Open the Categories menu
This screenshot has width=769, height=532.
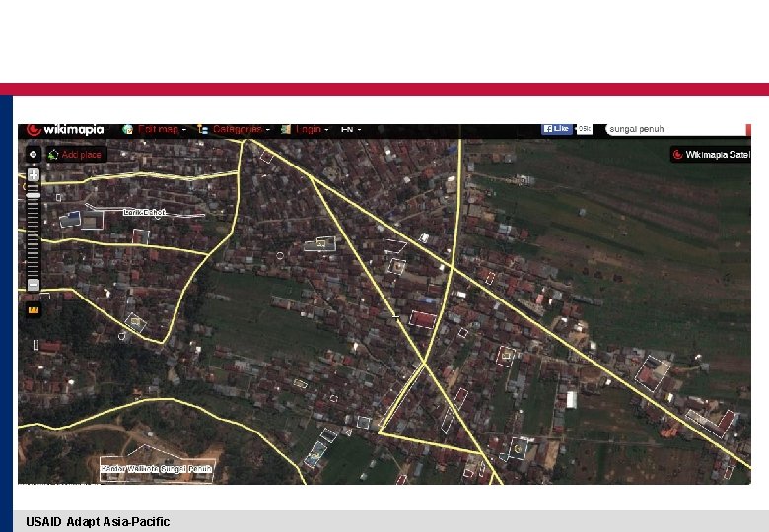click(241, 129)
